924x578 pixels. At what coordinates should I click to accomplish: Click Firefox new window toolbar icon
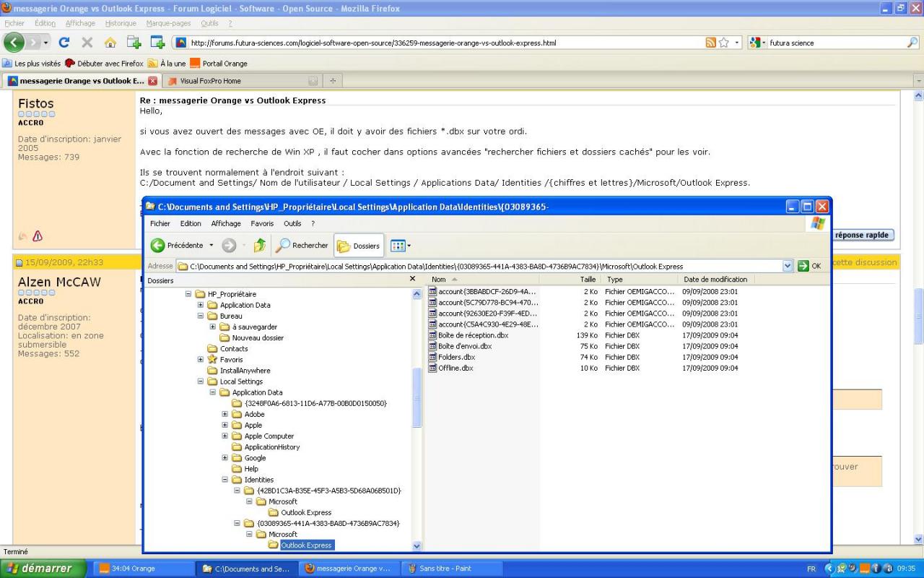click(x=157, y=43)
